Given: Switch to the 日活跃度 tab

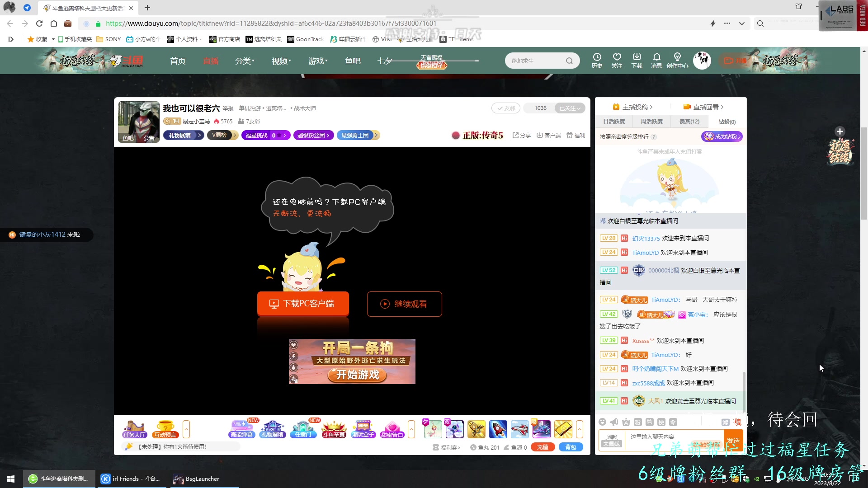Looking at the screenshot, I should click(x=614, y=122).
